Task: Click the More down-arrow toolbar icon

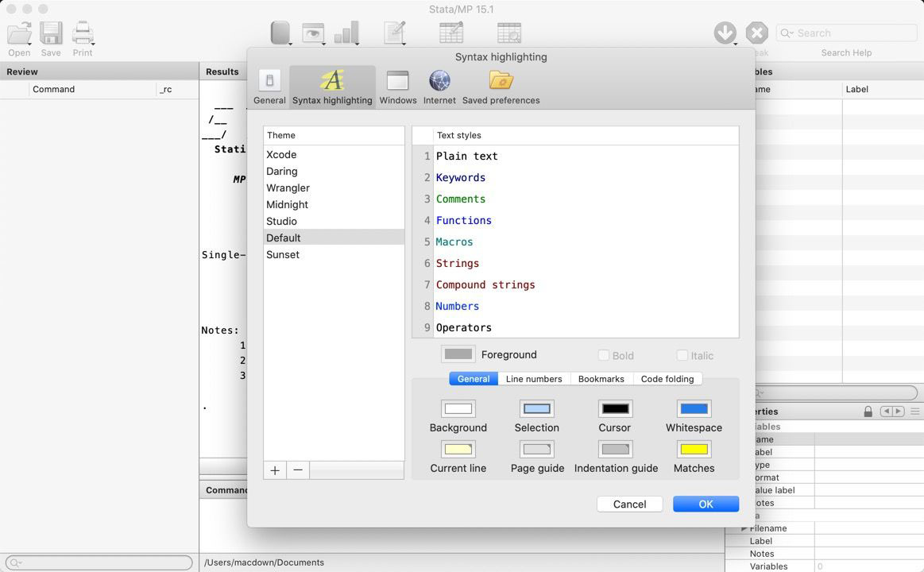Action: (725, 33)
